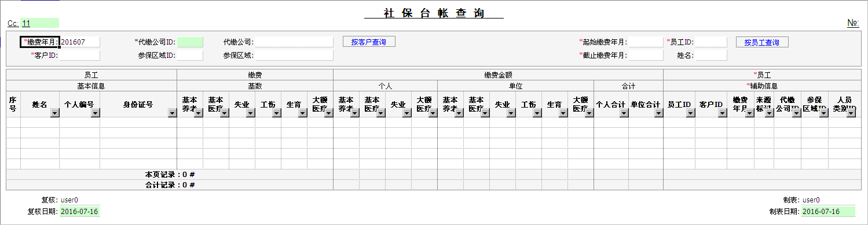Screen dimensions: 868x225
Task: Click the 按客户查询 button
Action: coord(369,42)
